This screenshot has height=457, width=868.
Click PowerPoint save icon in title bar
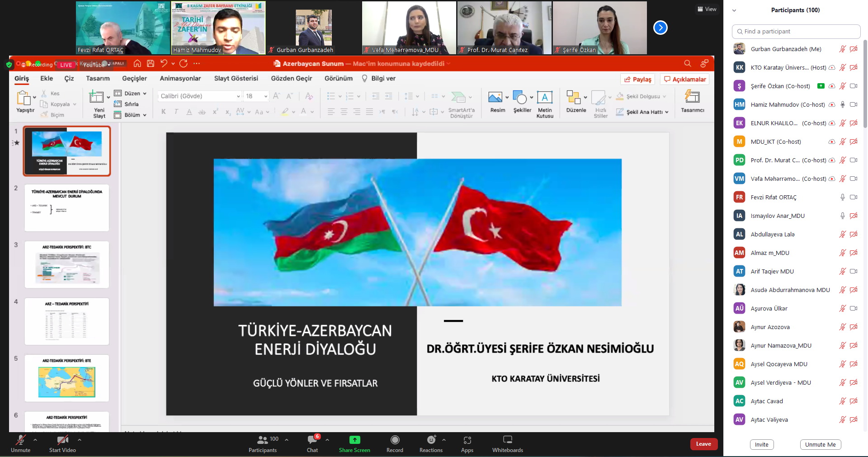151,63
